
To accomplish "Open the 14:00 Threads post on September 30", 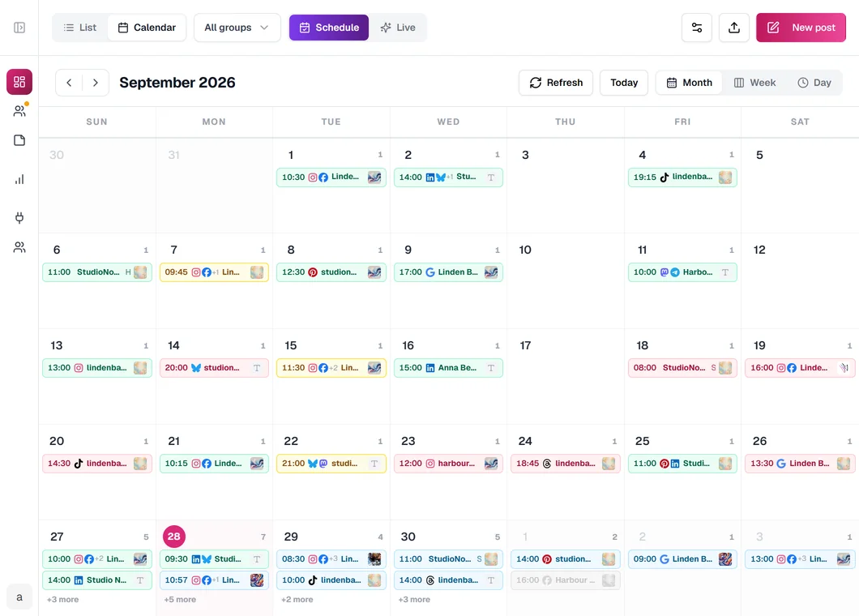I will coord(448,580).
